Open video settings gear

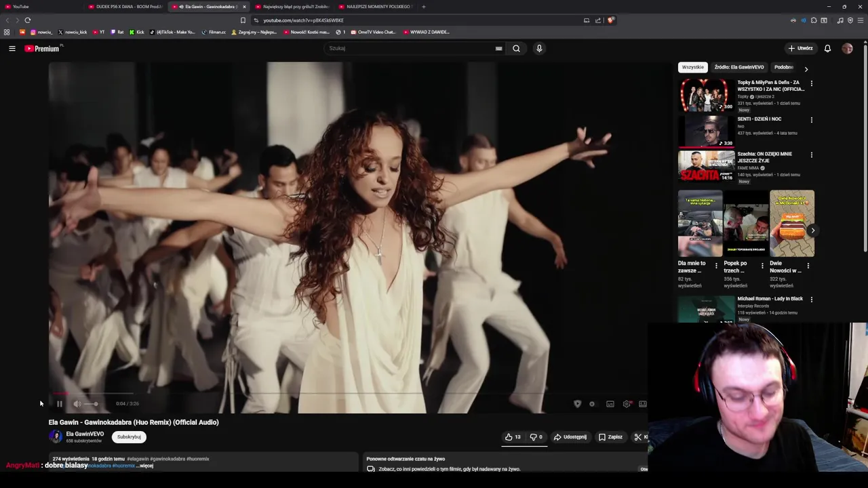click(x=627, y=404)
